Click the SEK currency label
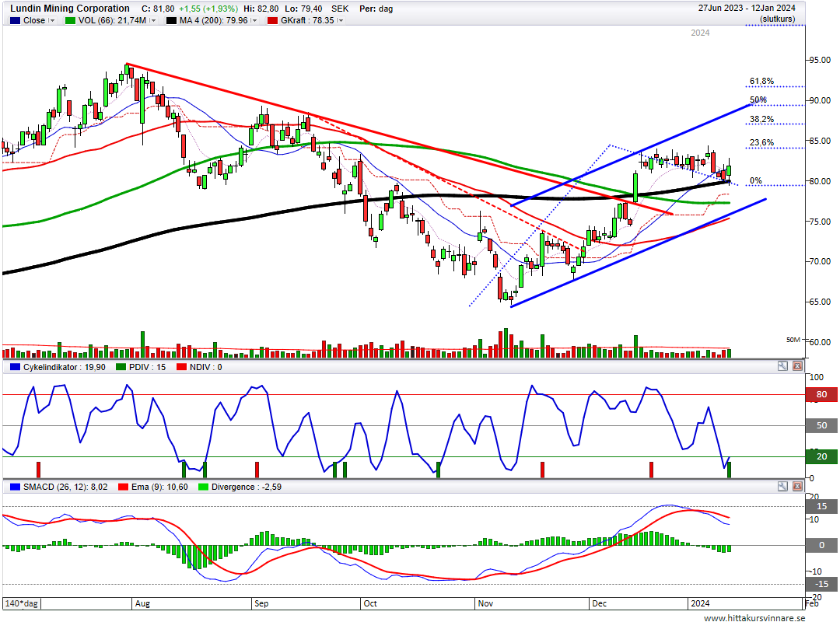The image size is (840, 622). pyautogui.click(x=340, y=9)
